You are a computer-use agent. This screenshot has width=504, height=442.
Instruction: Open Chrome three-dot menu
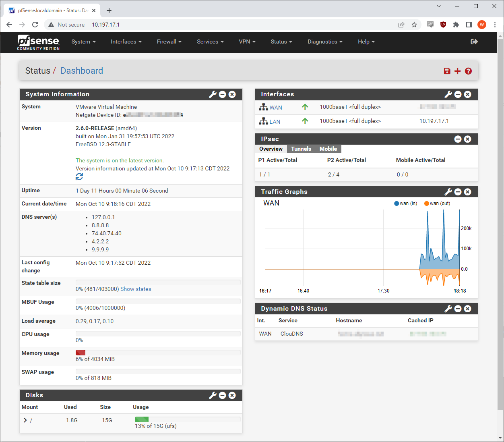(x=495, y=25)
